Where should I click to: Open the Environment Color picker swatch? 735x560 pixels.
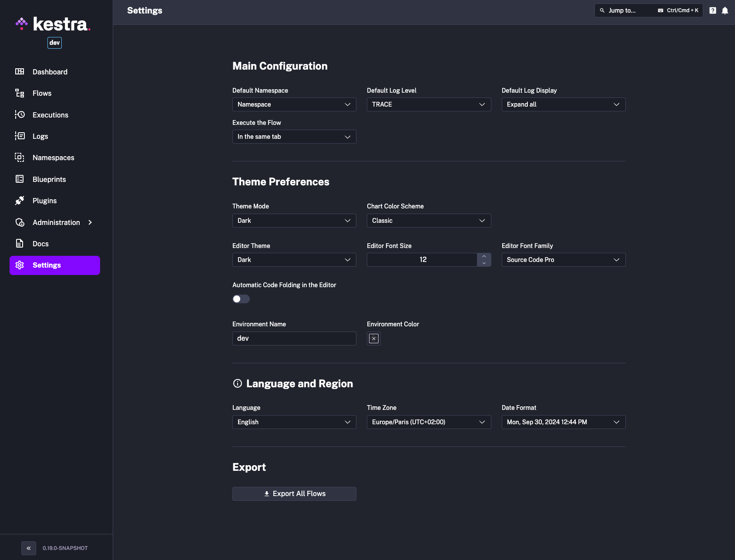click(374, 339)
